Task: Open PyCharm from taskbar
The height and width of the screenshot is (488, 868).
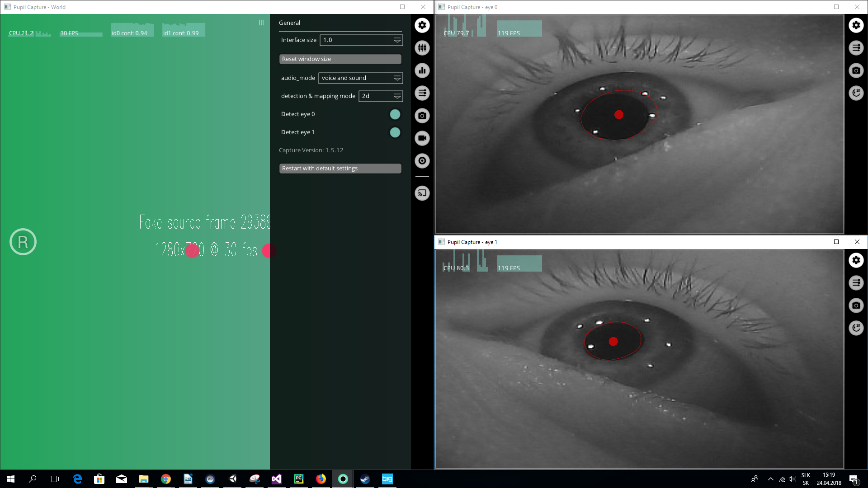Action: click(299, 479)
